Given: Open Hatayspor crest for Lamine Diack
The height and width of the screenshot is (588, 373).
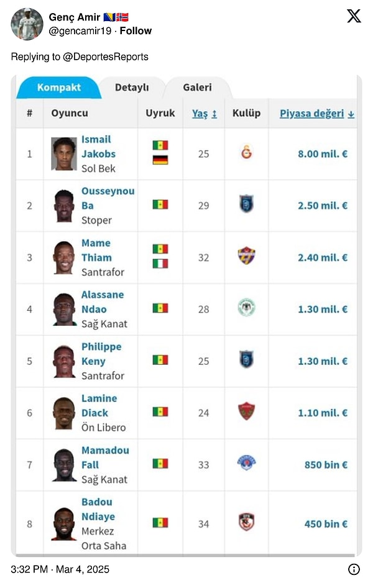Looking at the screenshot, I should pyautogui.click(x=246, y=411).
